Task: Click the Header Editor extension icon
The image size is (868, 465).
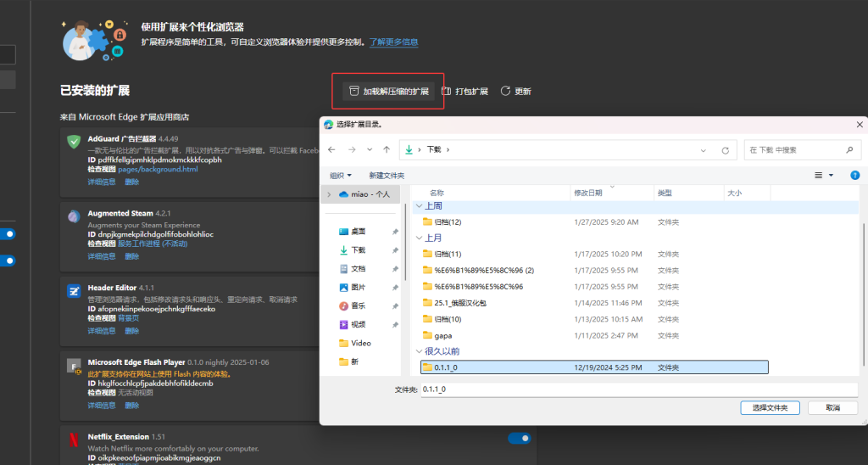Action: (74, 291)
